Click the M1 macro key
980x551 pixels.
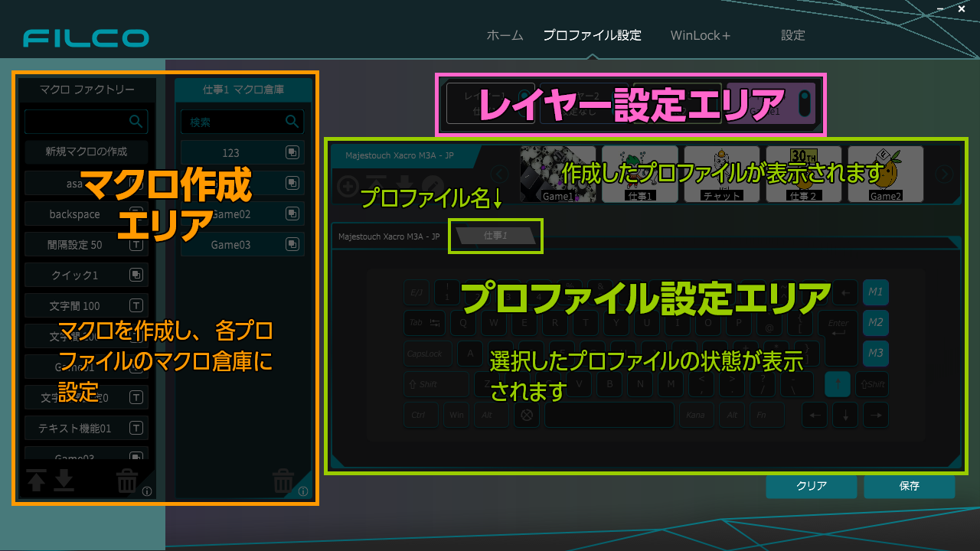click(x=875, y=292)
